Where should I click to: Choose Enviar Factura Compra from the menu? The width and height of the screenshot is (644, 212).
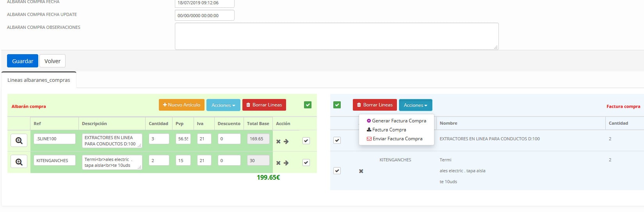tap(395, 139)
